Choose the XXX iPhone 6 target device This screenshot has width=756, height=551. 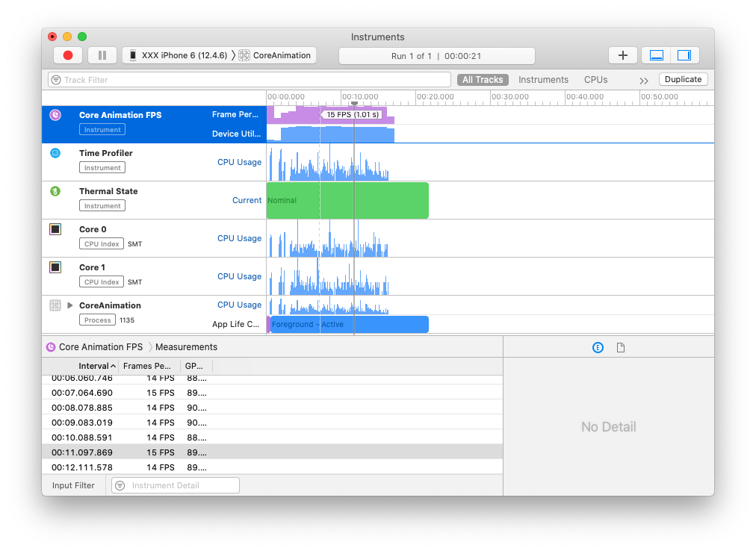click(179, 55)
